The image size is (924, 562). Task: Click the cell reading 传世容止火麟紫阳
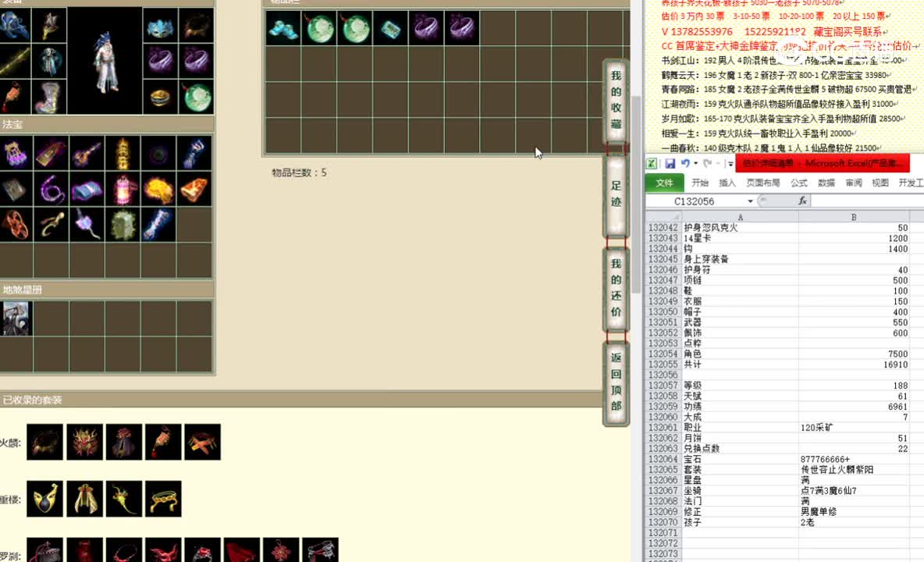(854, 470)
